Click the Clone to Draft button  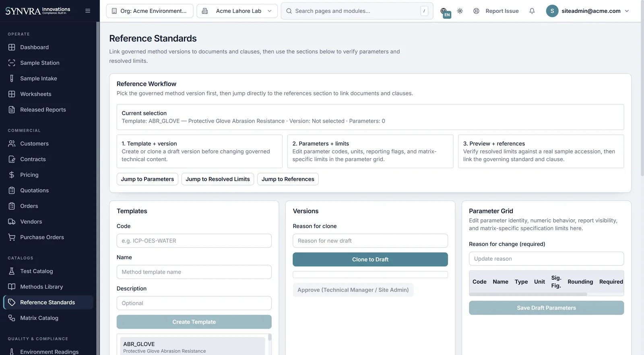(370, 260)
